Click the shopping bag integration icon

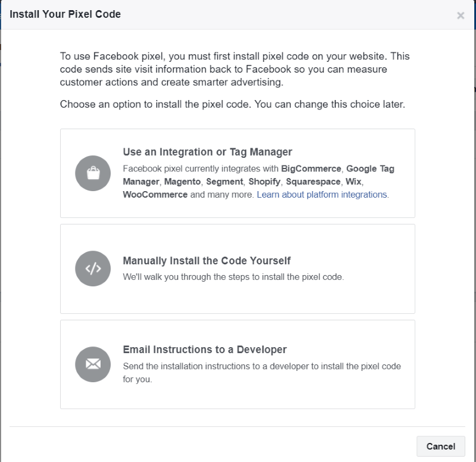[x=93, y=173]
